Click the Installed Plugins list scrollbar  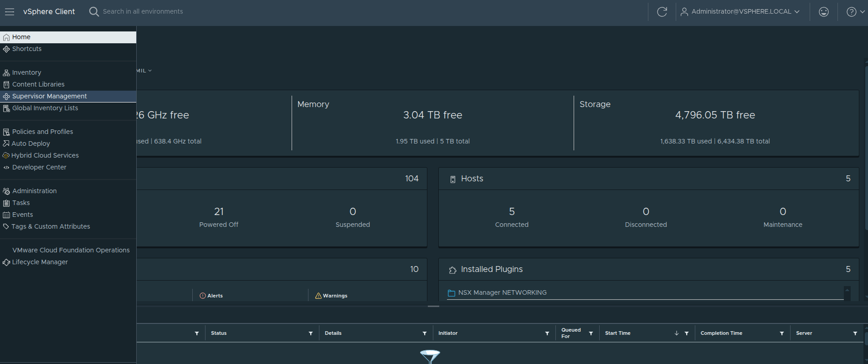pos(847,293)
